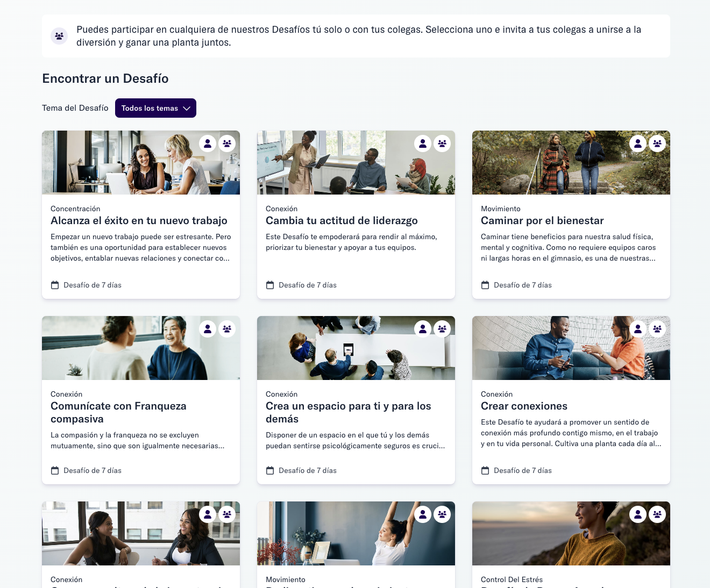The height and width of the screenshot is (588, 710).
Task: Click calendar icon on Cambia tu actitud card
Action: click(270, 285)
